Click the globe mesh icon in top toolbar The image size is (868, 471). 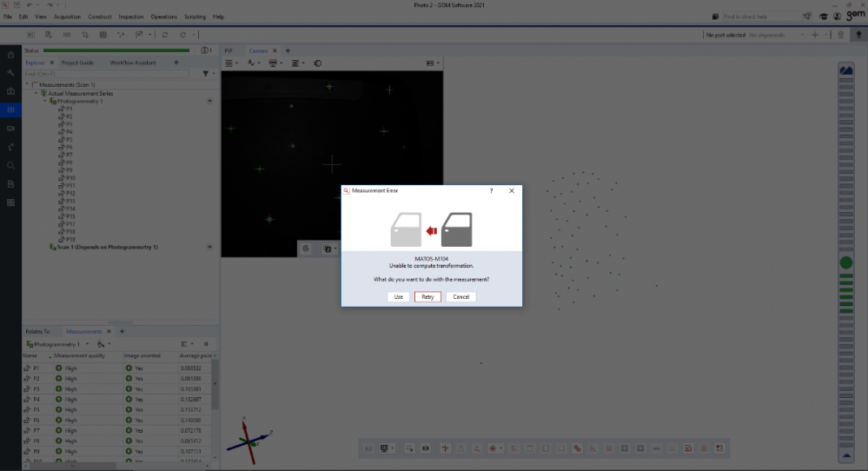pos(103,34)
